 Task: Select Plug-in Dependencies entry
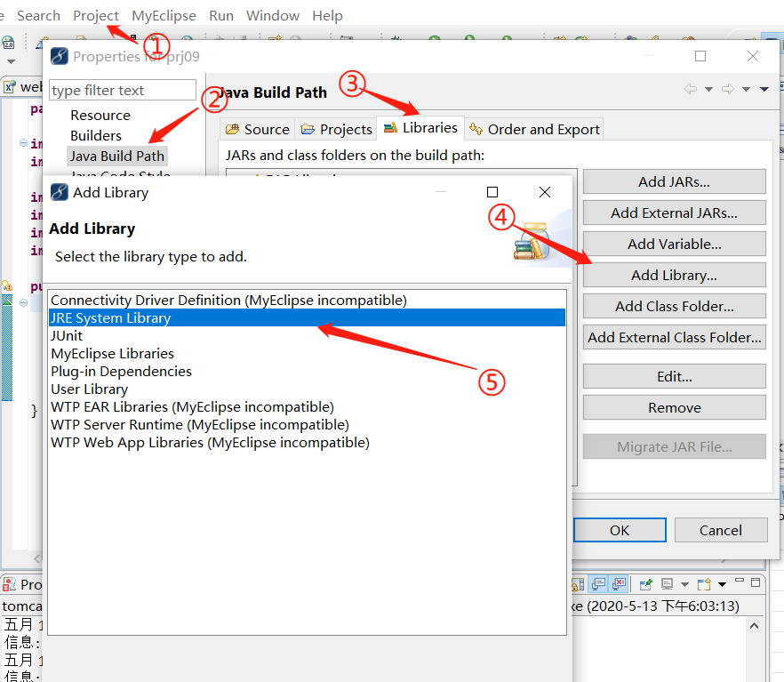click(307, 372)
